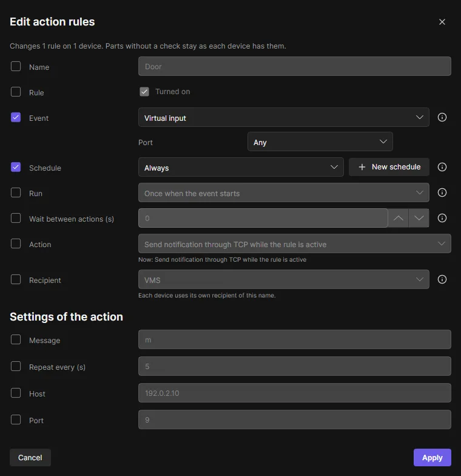
Task: Tick the Wait between actions checkbox
Action: point(16,218)
